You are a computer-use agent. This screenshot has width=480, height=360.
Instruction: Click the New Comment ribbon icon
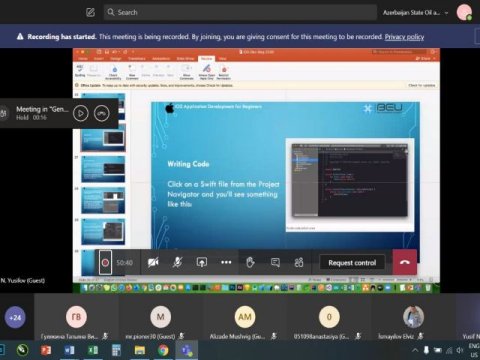pyautogui.click(x=132, y=72)
